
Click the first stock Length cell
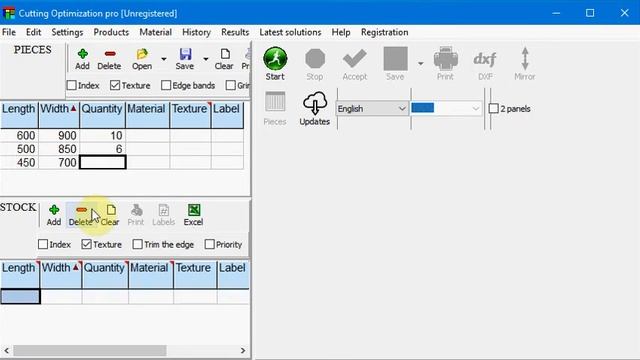(x=20, y=296)
